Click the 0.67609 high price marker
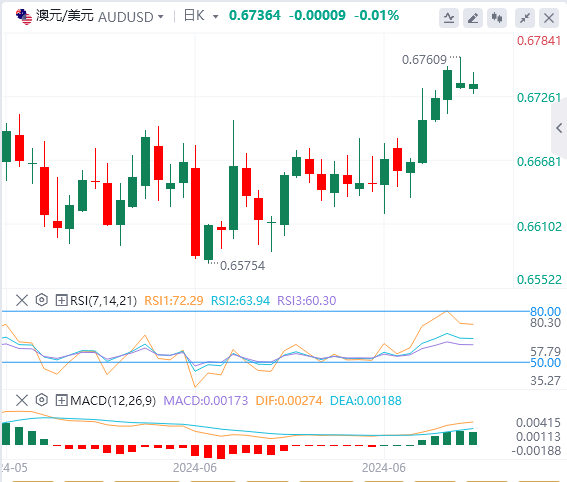The width and height of the screenshot is (567, 482). coord(424,60)
